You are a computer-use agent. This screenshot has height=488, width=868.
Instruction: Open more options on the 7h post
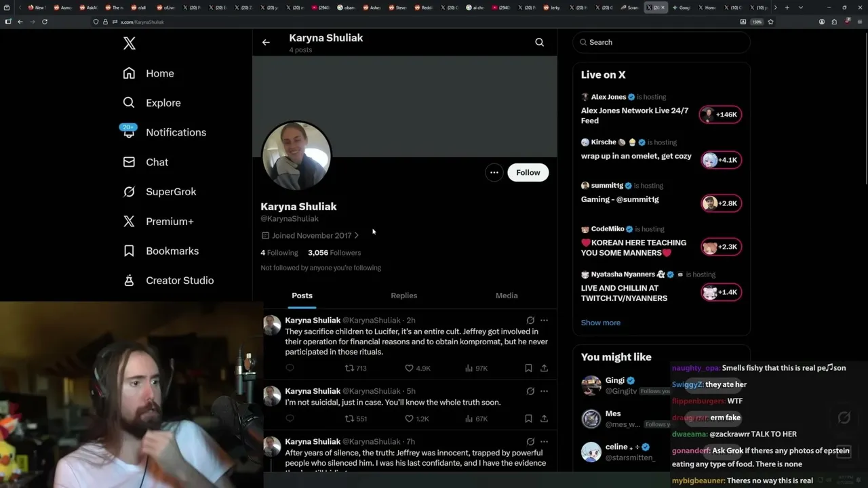(x=544, y=441)
